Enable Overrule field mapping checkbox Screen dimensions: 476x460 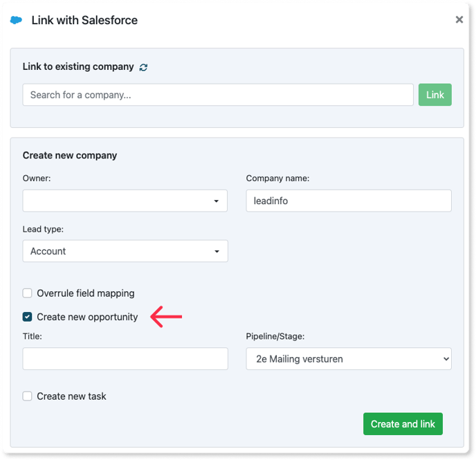[x=27, y=293]
